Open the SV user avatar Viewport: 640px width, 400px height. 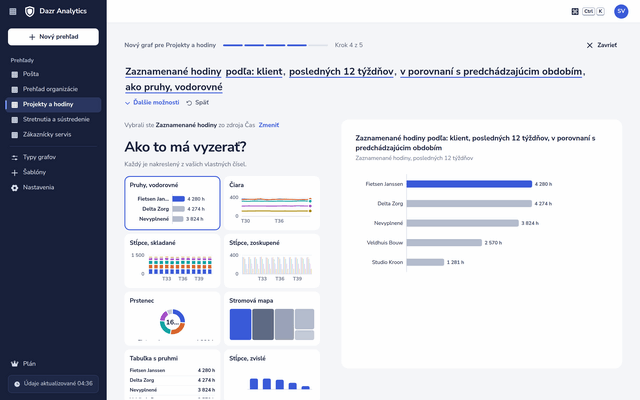click(x=621, y=11)
